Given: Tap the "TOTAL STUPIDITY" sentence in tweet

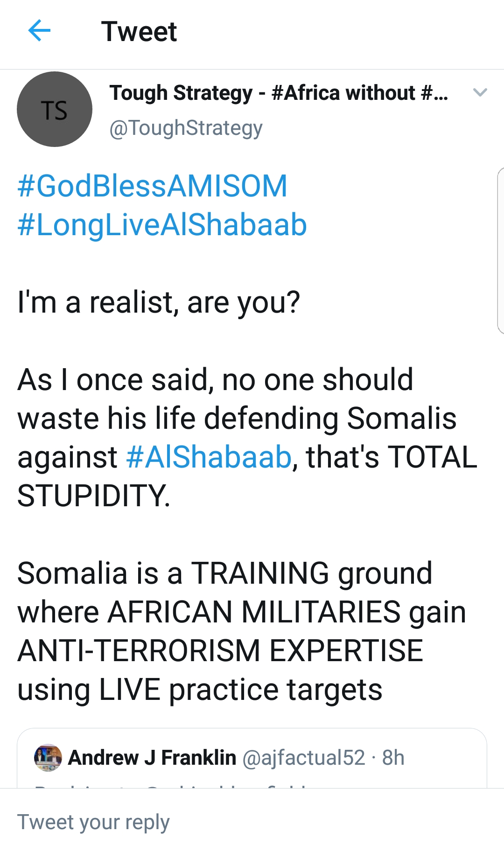Looking at the screenshot, I should click(x=247, y=437).
